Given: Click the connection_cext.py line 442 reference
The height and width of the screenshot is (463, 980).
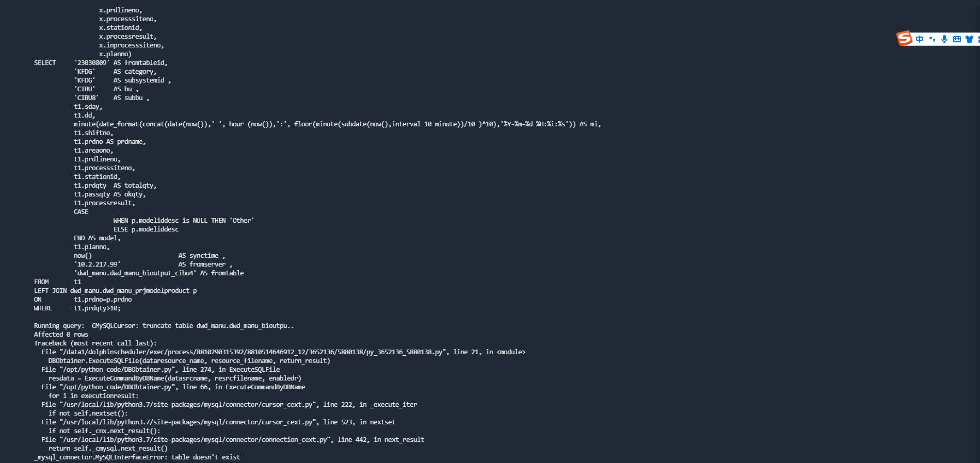Looking at the screenshot, I should pos(232,440).
